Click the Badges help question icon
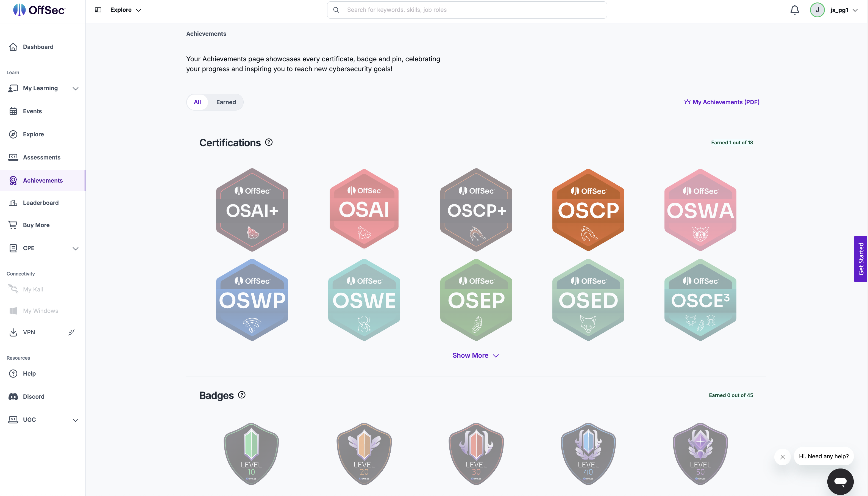The image size is (868, 496). (241, 395)
